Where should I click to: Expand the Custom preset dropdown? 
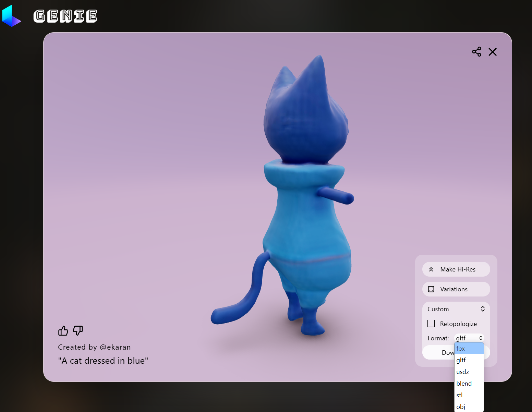(456, 309)
